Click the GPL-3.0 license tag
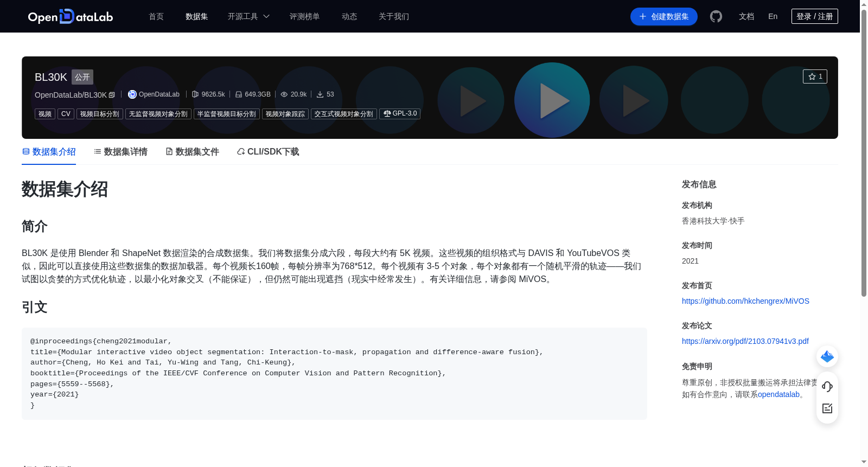Viewport: 868px width, 467px height. tap(400, 114)
